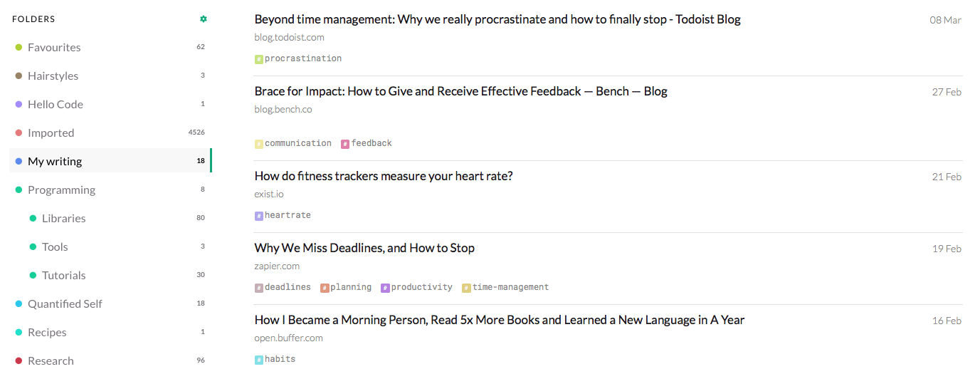Open the Why We Miss Deadlines article
This screenshot has height=374, width=980.
[364, 248]
